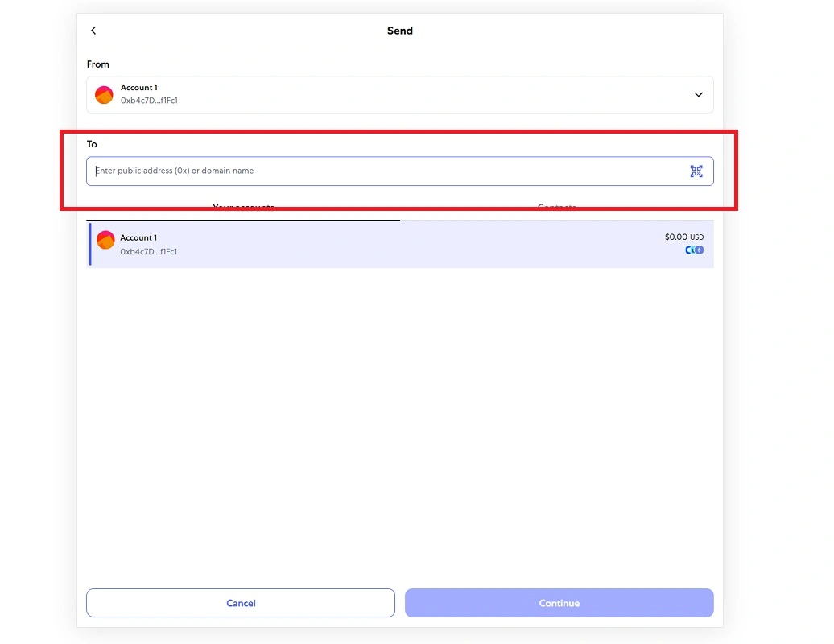Click the Ethereum network badge icon
The image size is (834, 644).
(x=699, y=250)
